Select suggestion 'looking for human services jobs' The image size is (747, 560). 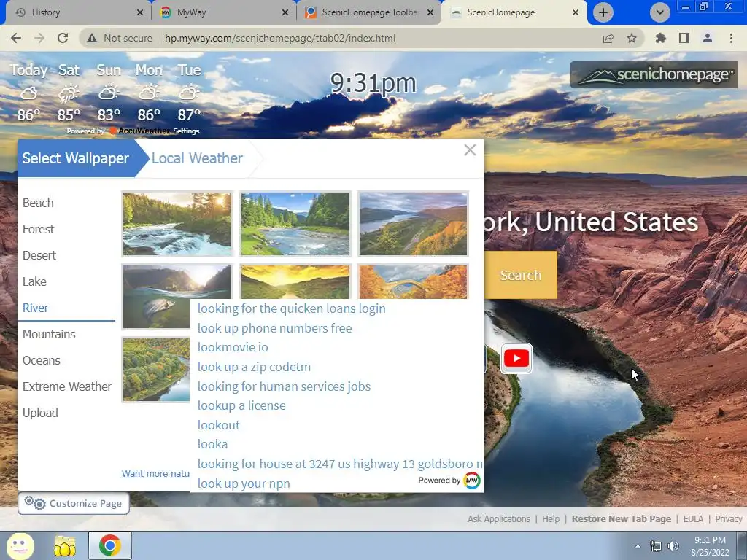(x=284, y=386)
